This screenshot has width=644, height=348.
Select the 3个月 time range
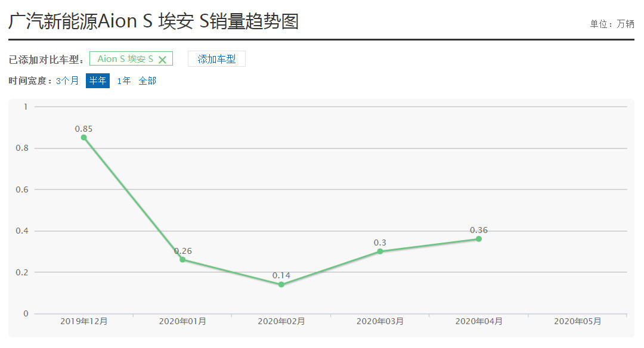[x=67, y=80]
